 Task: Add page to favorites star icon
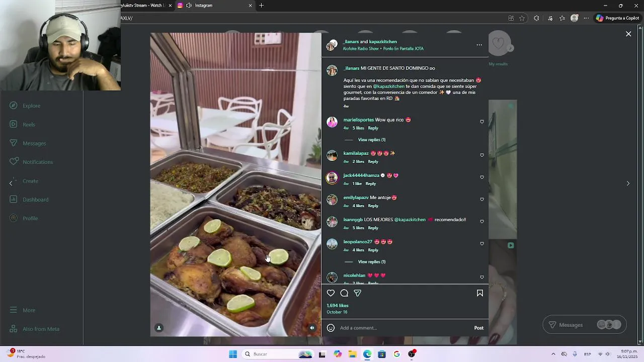522,18
